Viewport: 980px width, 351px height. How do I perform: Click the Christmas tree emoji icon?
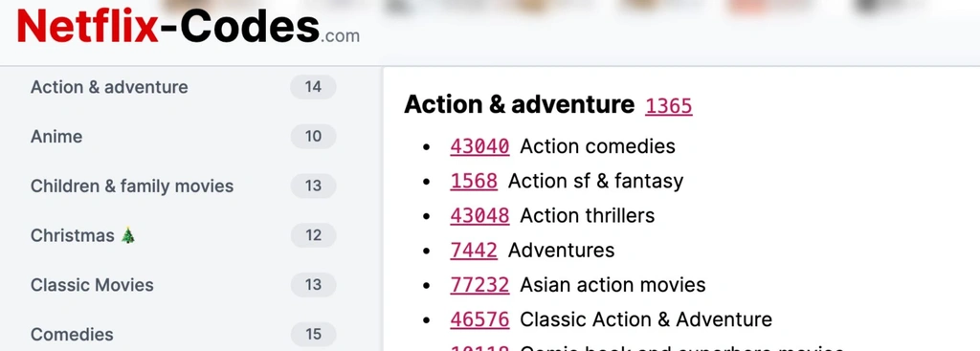128,235
